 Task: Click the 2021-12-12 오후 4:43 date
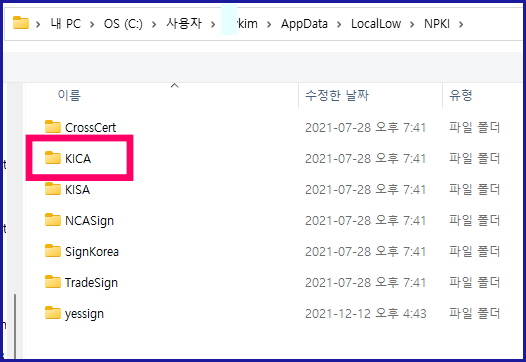366,314
